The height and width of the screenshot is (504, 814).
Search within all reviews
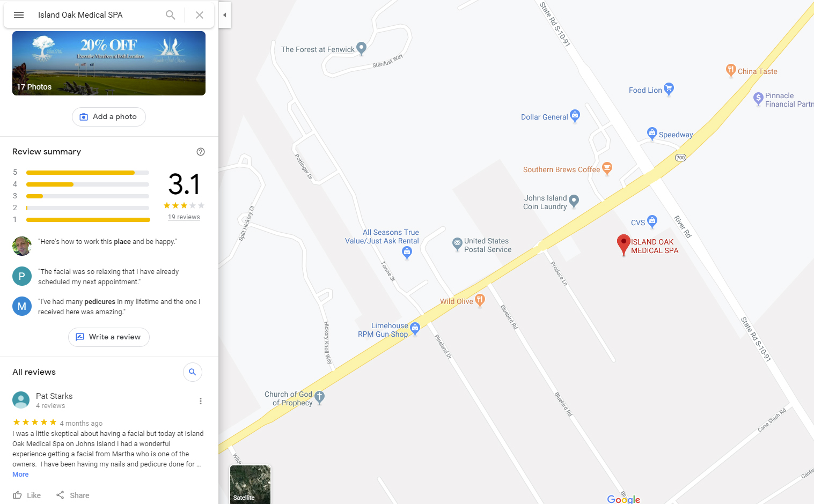tap(193, 372)
